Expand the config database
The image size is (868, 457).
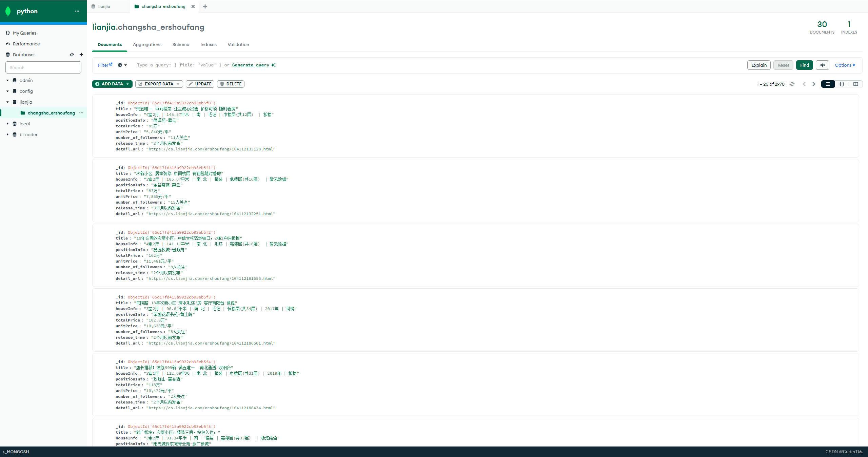[7, 91]
